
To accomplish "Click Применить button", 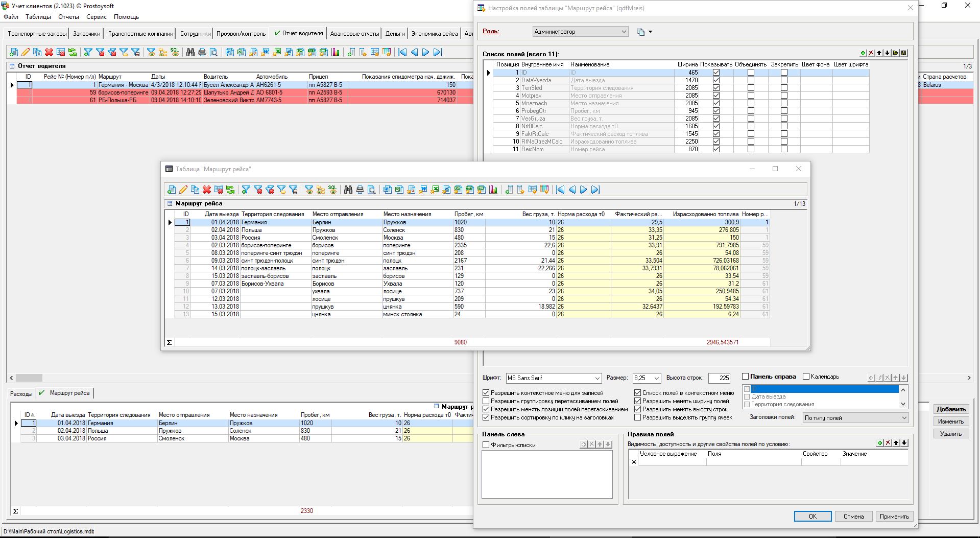I will 894,517.
